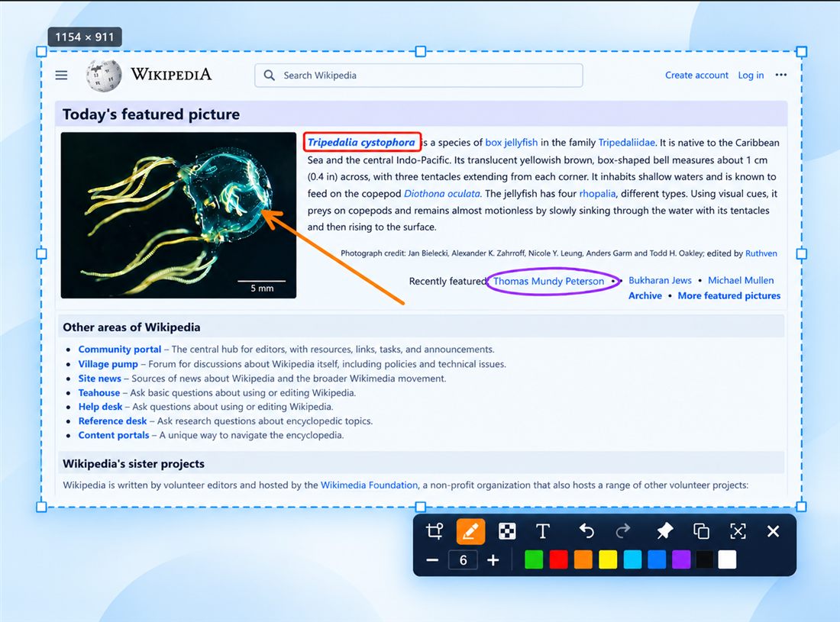This screenshot has height=622, width=840.
Task: Open the featured picture Archive link
Action: tap(645, 295)
